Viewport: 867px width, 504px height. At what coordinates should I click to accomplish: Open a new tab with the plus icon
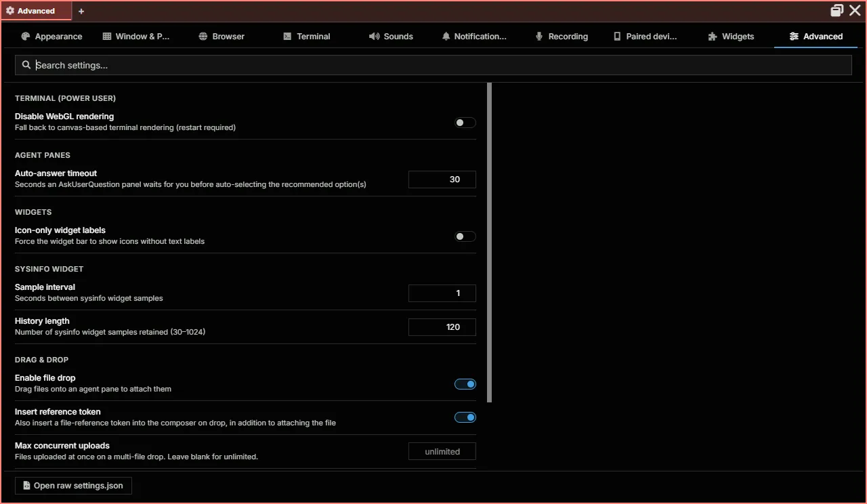(81, 11)
